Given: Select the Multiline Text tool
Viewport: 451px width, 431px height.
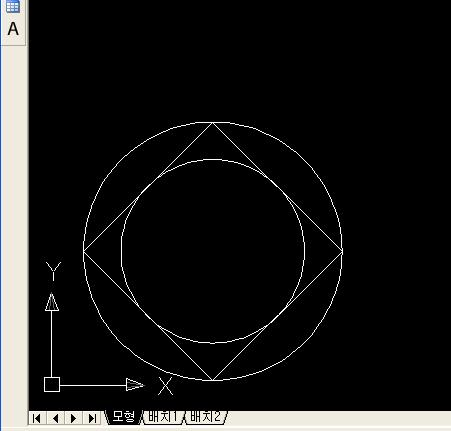Looking at the screenshot, I should (x=13, y=29).
